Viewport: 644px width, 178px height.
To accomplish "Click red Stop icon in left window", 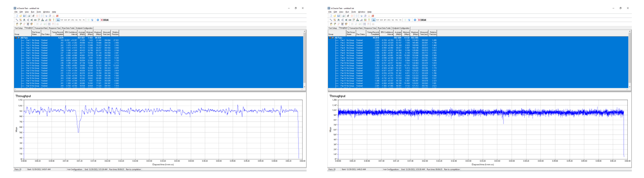I will pos(37,16).
